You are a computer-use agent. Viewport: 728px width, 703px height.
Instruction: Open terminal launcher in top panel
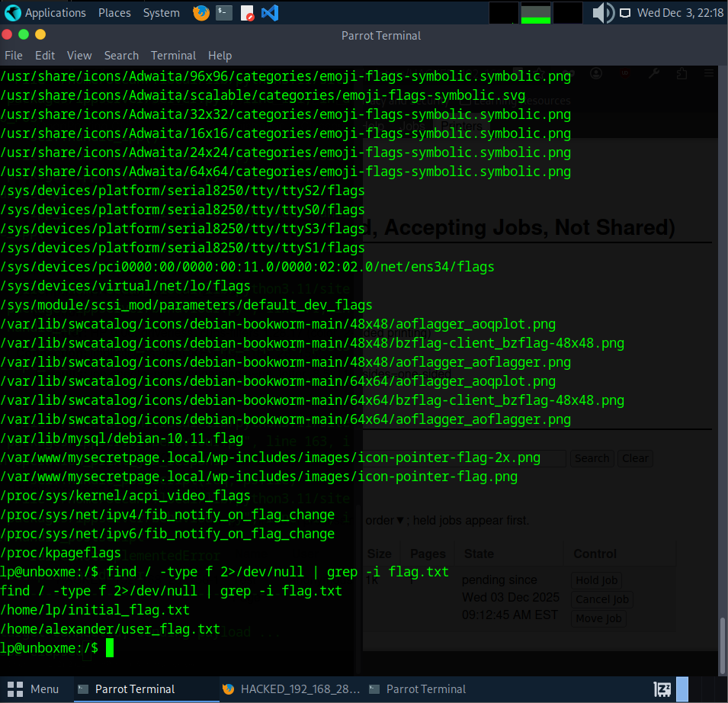click(224, 13)
